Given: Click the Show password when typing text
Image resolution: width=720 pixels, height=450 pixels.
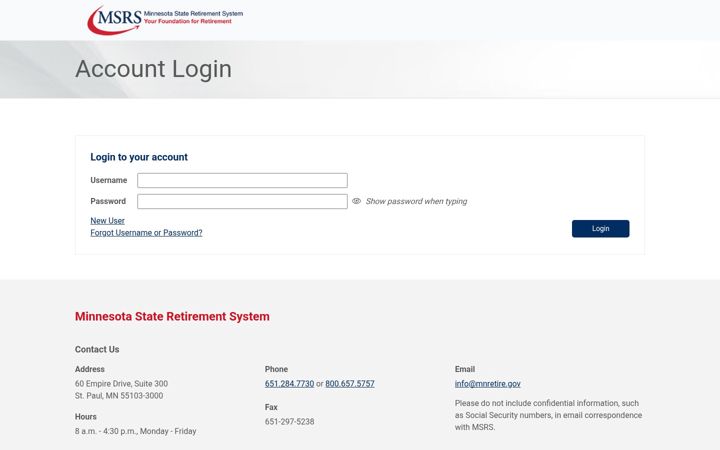Looking at the screenshot, I should [x=416, y=201].
